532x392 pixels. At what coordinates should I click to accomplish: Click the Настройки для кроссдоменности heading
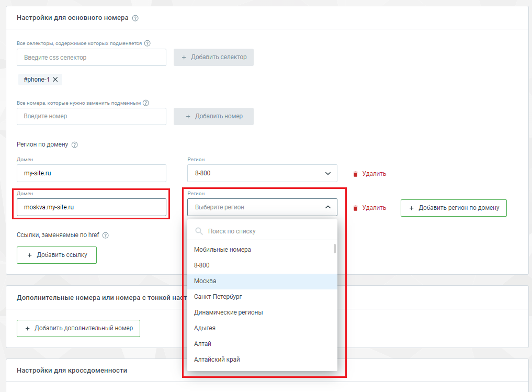click(72, 370)
